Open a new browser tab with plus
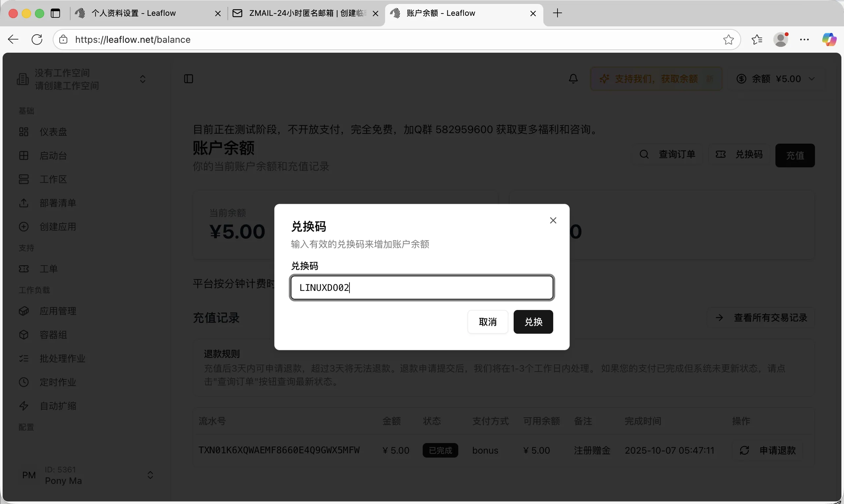Screen dimensions: 844x504 click(x=557, y=13)
